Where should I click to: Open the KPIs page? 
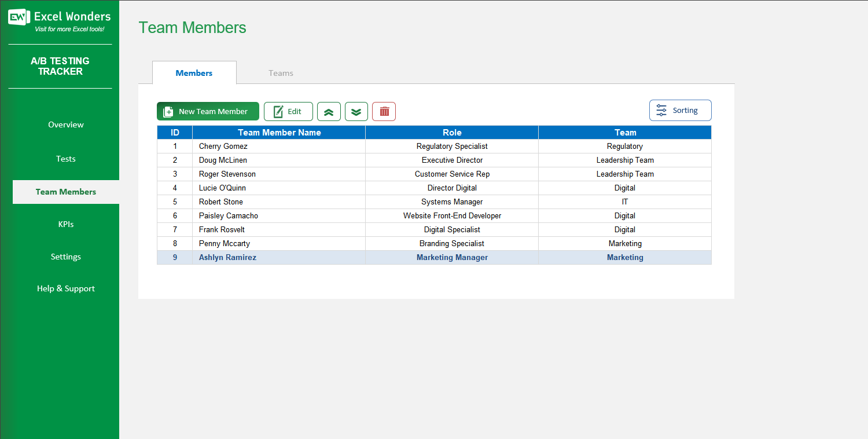[65, 224]
